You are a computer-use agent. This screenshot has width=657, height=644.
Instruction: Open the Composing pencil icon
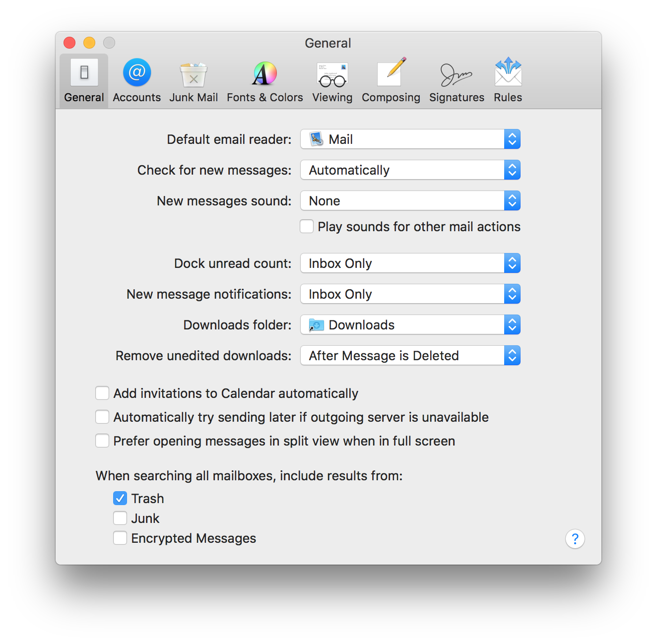(x=392, y=72)
